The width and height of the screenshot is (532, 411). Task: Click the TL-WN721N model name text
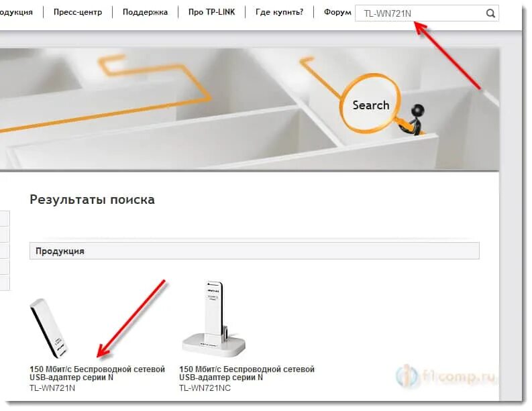coord(52,388)
